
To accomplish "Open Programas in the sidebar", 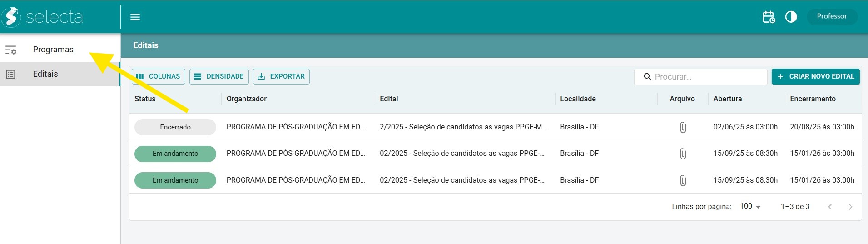I will tap(53, 50).
